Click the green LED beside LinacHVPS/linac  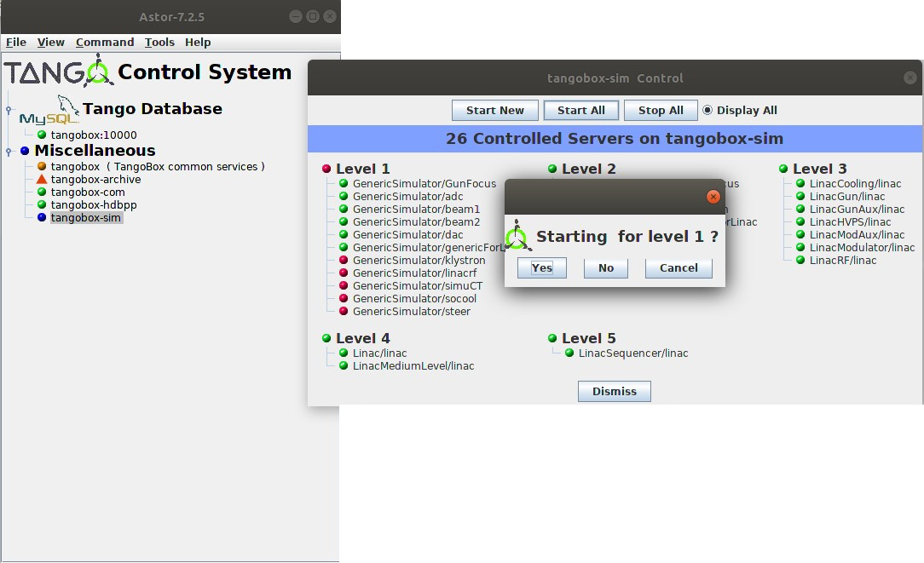coord(800,221)
